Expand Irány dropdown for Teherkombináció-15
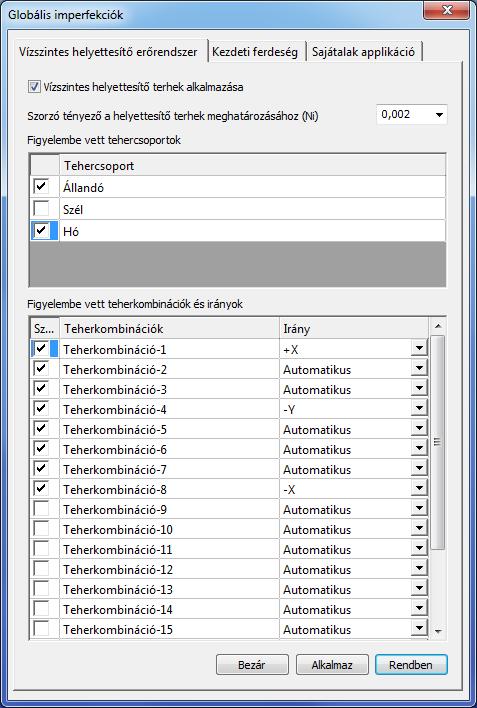This screenshot has height=708, width=477. [x=420, y=629]
